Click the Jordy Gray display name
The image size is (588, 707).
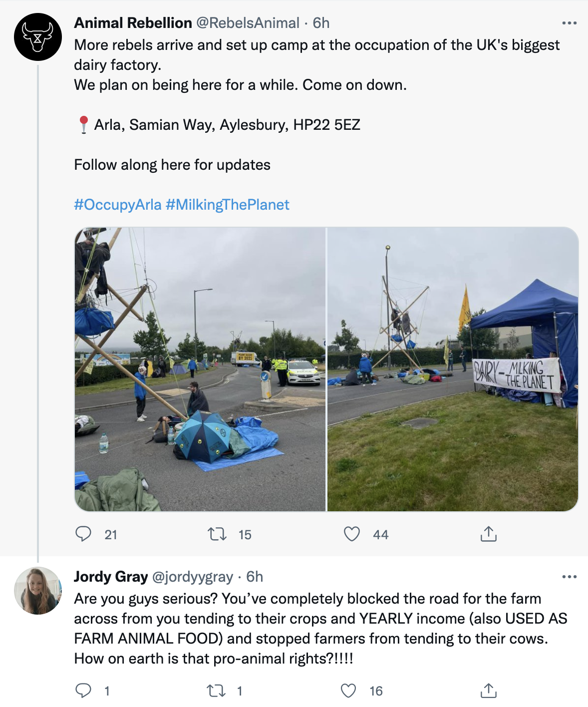tap(111, 577)
